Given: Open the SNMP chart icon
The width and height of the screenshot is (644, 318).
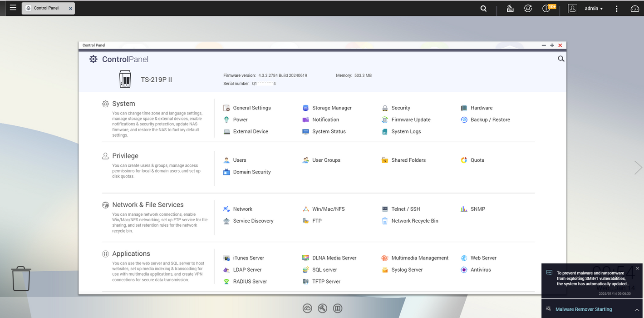Looking at the screenshot, I should (x=464, y=209).
